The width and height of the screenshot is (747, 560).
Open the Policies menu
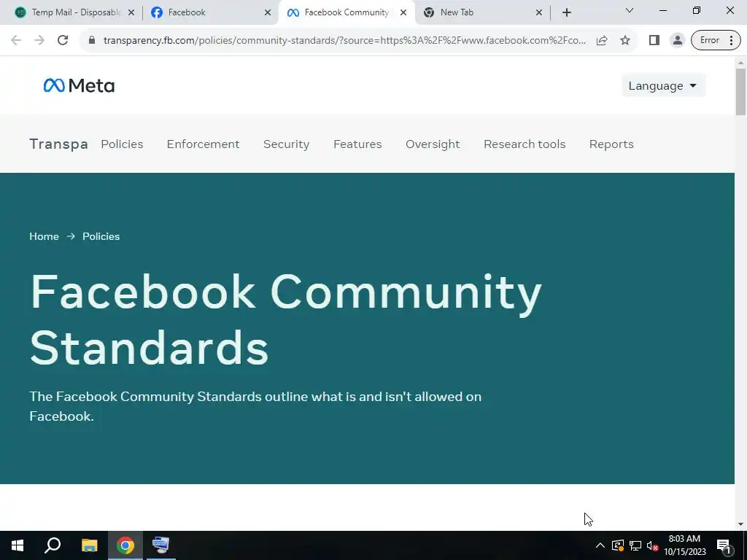(x=122, y=144)
